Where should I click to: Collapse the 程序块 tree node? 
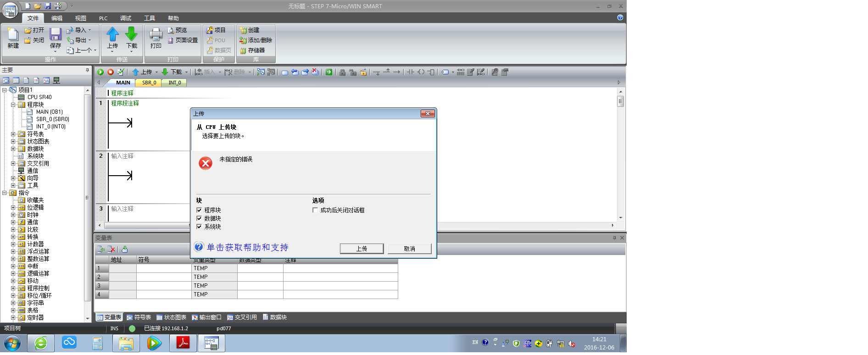pos(13,105)
